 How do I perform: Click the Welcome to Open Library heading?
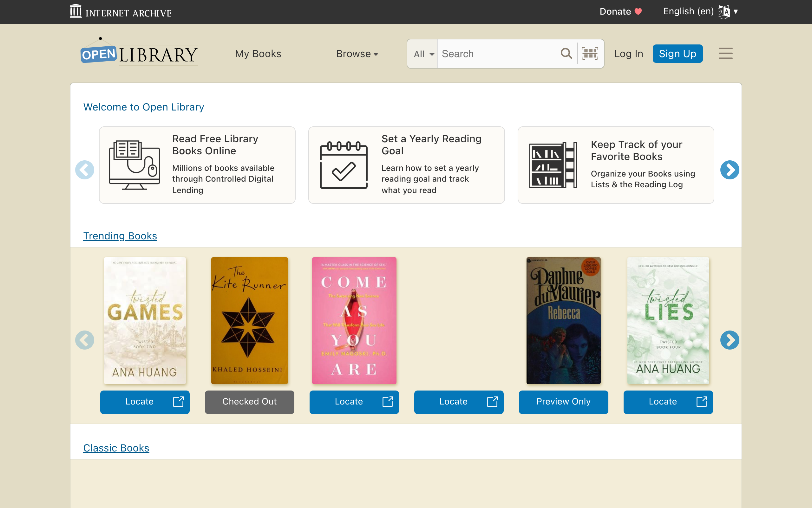144,107
